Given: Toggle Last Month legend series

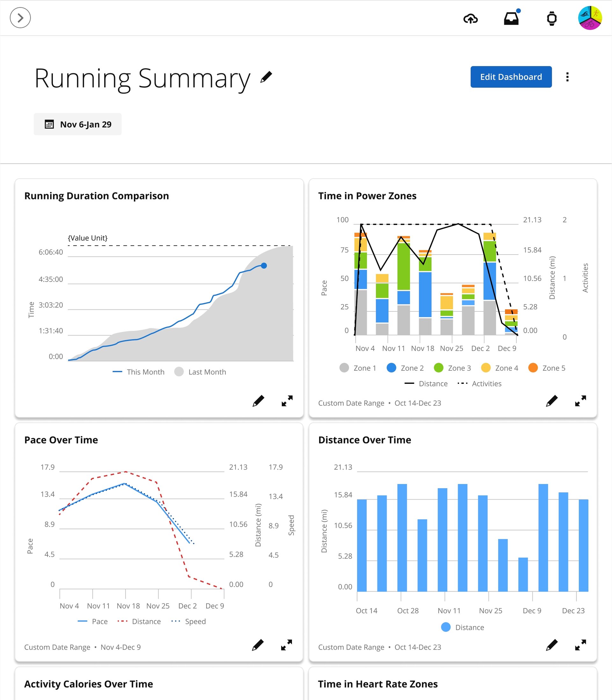Looking at the screenshot, I should click(200, 372).
